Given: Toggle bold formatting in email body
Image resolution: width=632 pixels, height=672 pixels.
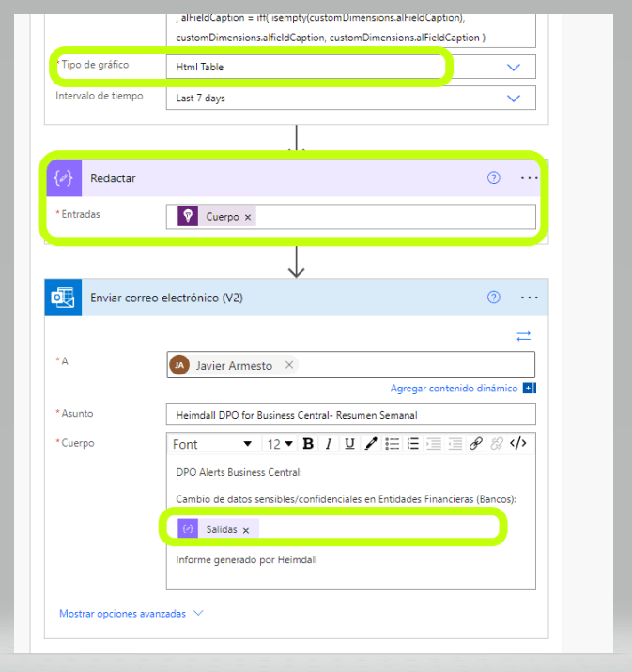Looking at the screenshot, I should point(307,444).
